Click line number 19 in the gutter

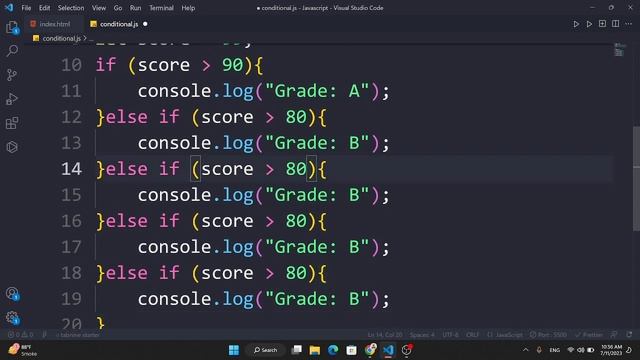click(x=71, y=299)
